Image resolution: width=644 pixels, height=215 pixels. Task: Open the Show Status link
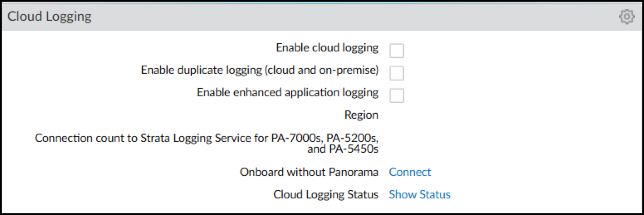click(x=420, y=194)
